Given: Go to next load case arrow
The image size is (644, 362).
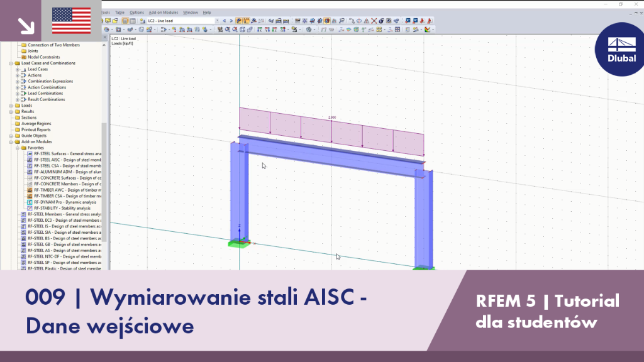Looking at the screenshot, I should point(231,21).
